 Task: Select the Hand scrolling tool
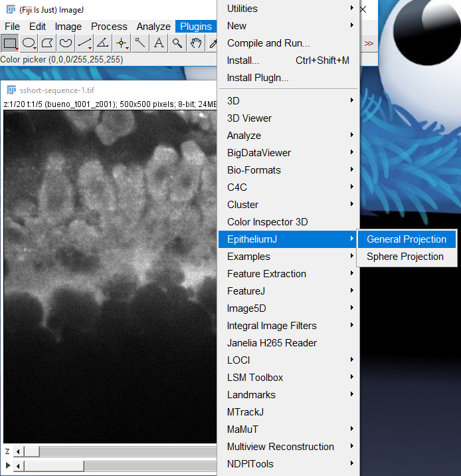coord(196,43)
